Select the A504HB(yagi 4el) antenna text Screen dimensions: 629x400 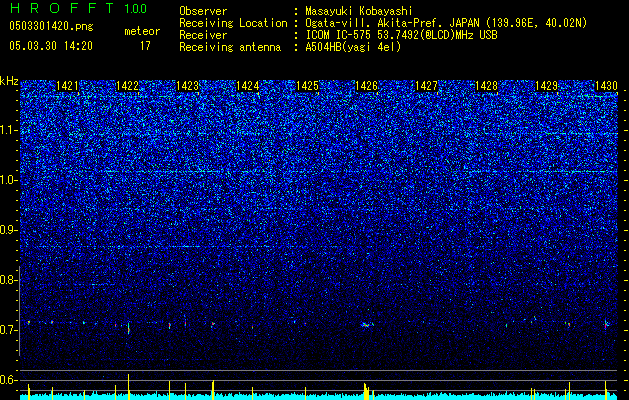pos(353,47)
